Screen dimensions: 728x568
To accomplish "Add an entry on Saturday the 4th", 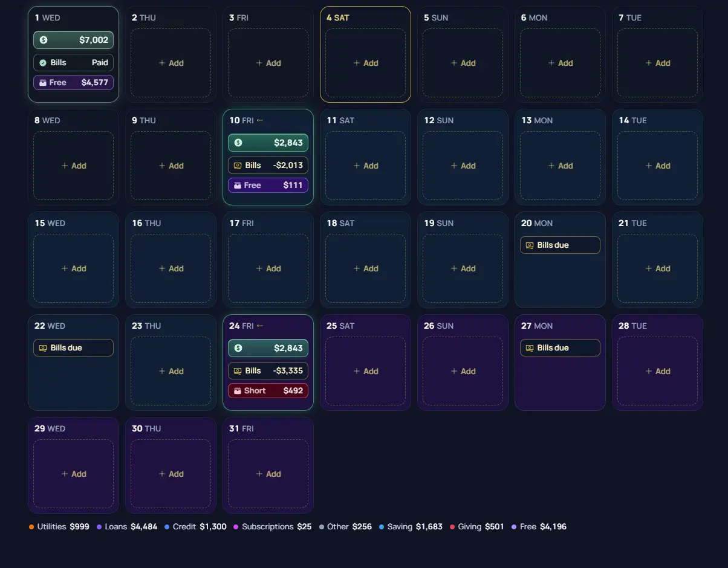I will point(365,63).
